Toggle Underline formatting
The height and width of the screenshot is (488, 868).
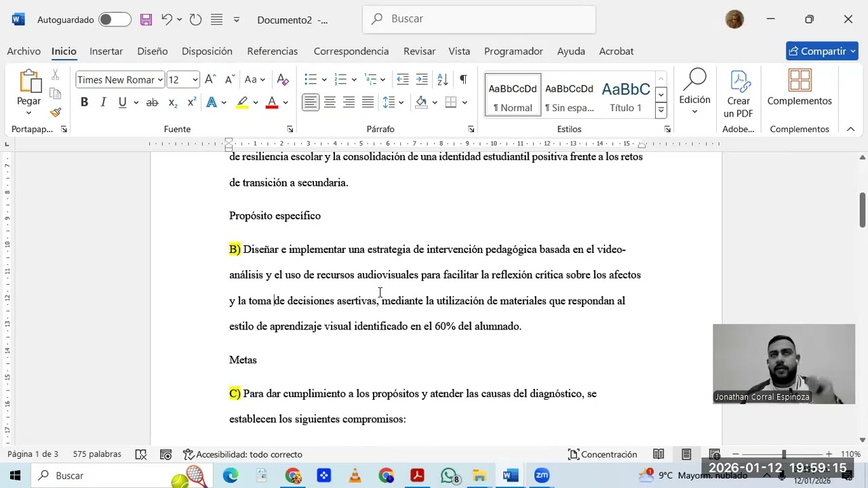(122, 102)
